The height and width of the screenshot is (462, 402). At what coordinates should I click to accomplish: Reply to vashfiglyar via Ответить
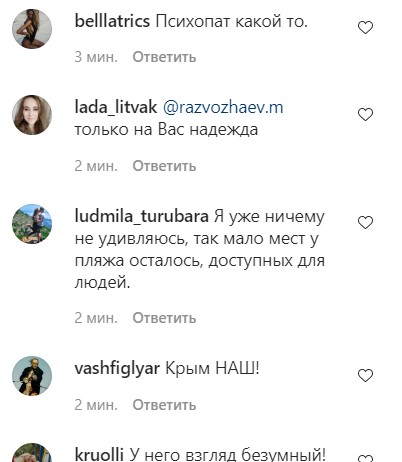[164, 405]
